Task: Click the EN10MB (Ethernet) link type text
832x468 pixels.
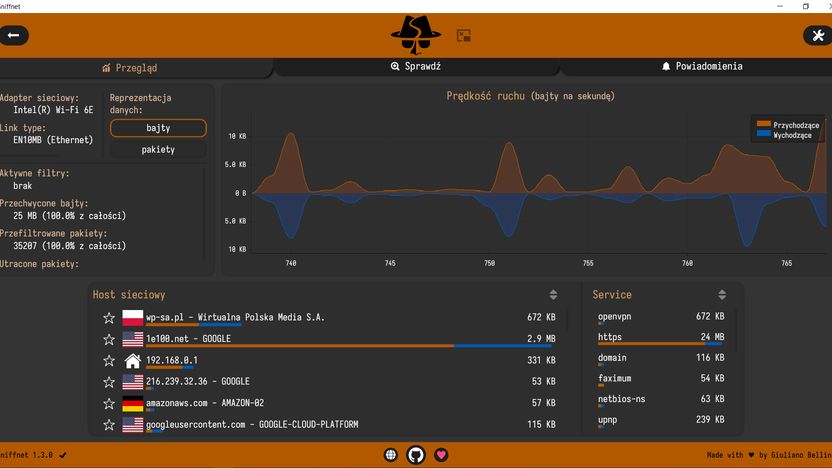Action: (53, 140)
